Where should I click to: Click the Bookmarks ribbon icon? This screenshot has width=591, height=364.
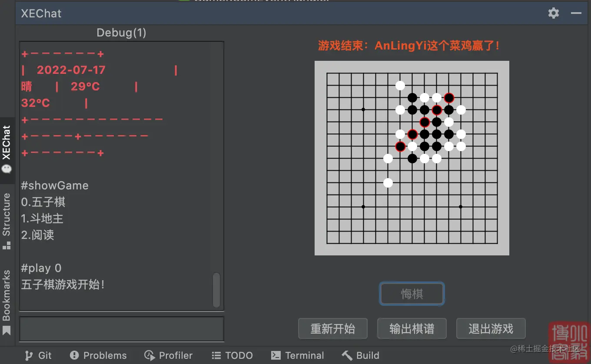pos(7,331)
